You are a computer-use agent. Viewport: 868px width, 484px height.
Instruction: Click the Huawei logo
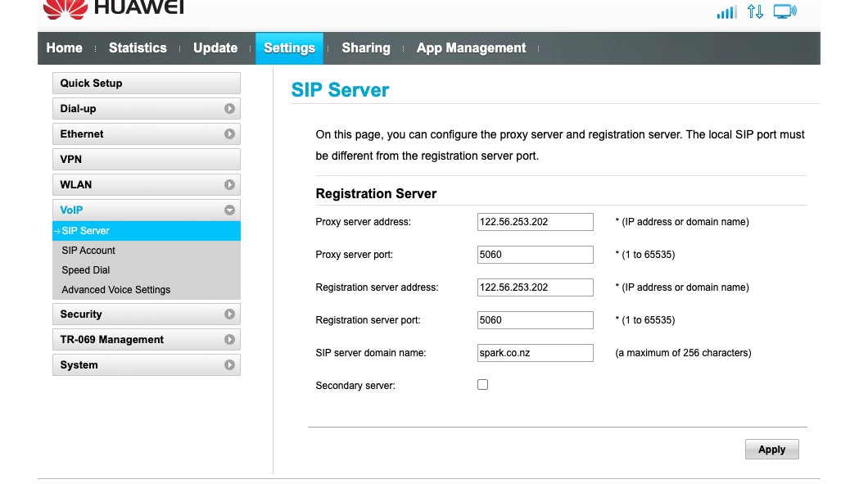(x=113, y=8)
